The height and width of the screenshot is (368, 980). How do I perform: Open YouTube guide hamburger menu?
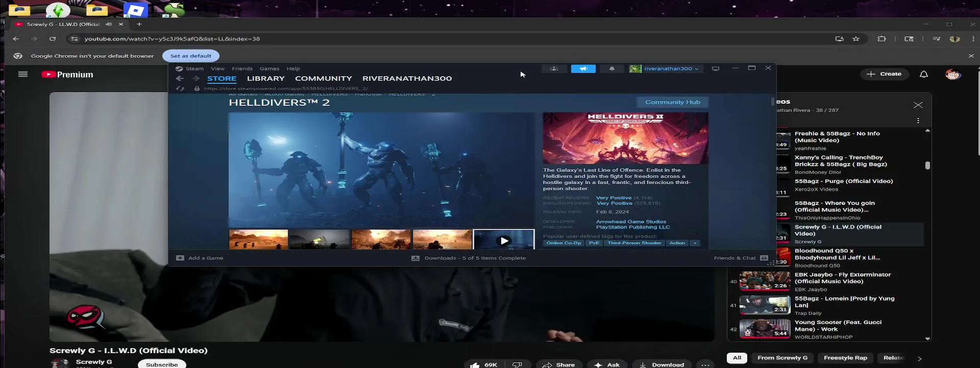pyautogui.click(x=23, y=74)
